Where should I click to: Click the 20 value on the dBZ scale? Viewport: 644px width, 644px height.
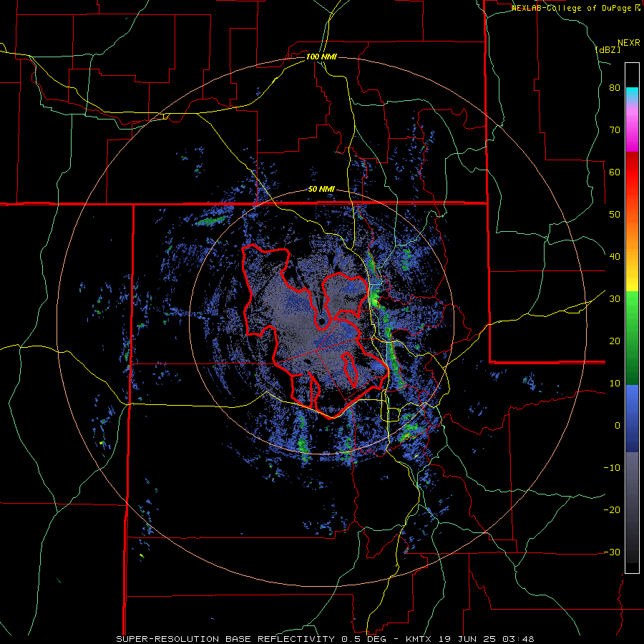[615, 341]
